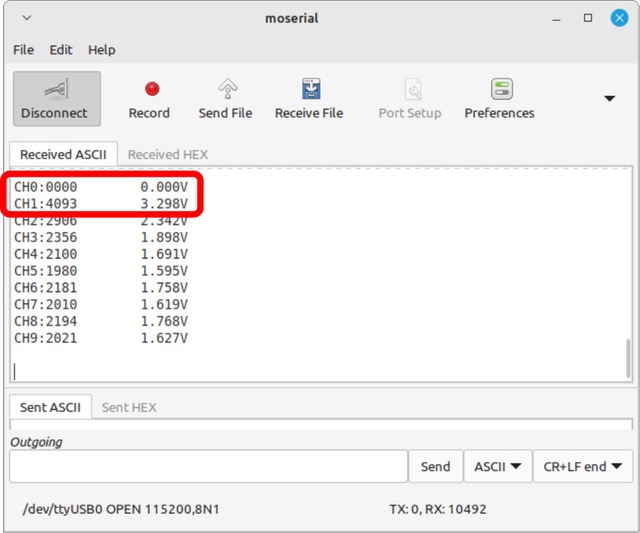640x533 pixels.
Task: Open Preferences from the toolbar
Action: click(x=500, y=89)
